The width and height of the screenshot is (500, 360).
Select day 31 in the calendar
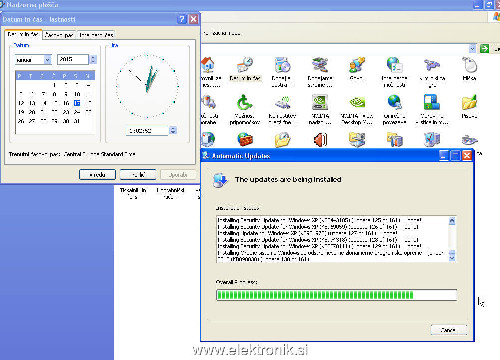pos(77,121)
